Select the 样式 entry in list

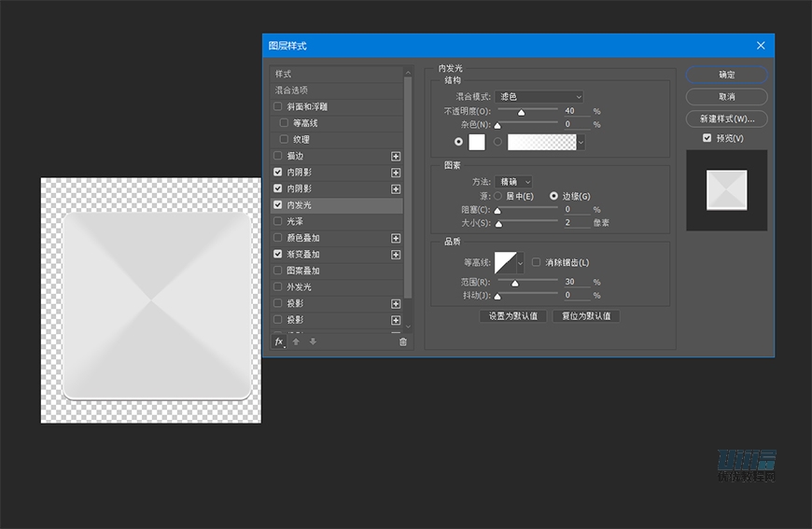[x=337, y=74]
